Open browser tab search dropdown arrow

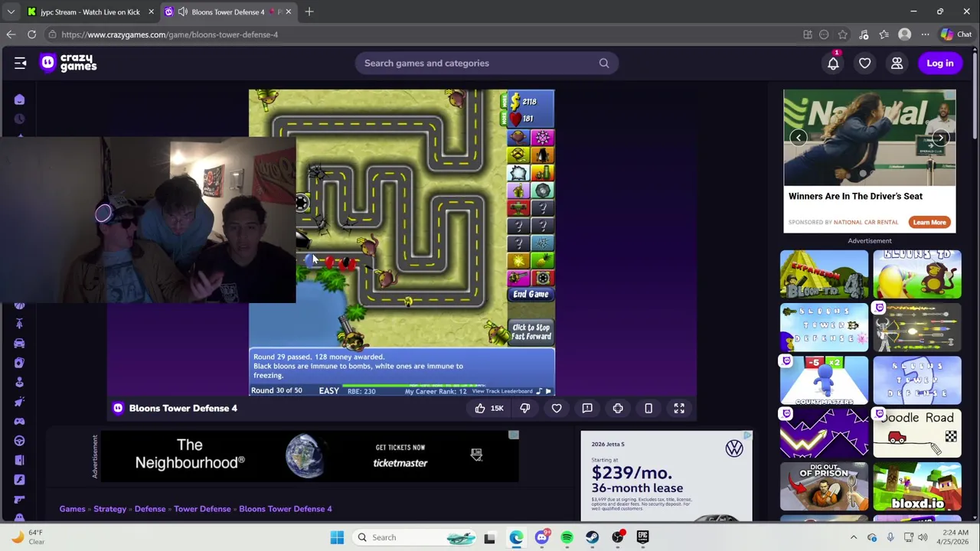tap(11, 11)
